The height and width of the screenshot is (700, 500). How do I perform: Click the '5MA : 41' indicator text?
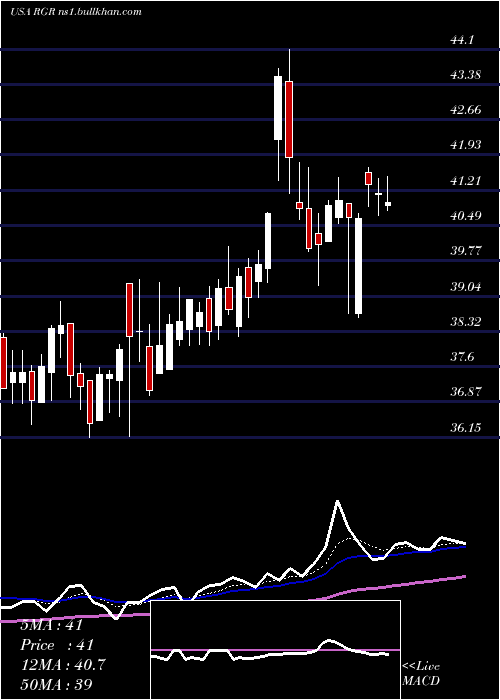pyautogui.click(x=51, y=625)
